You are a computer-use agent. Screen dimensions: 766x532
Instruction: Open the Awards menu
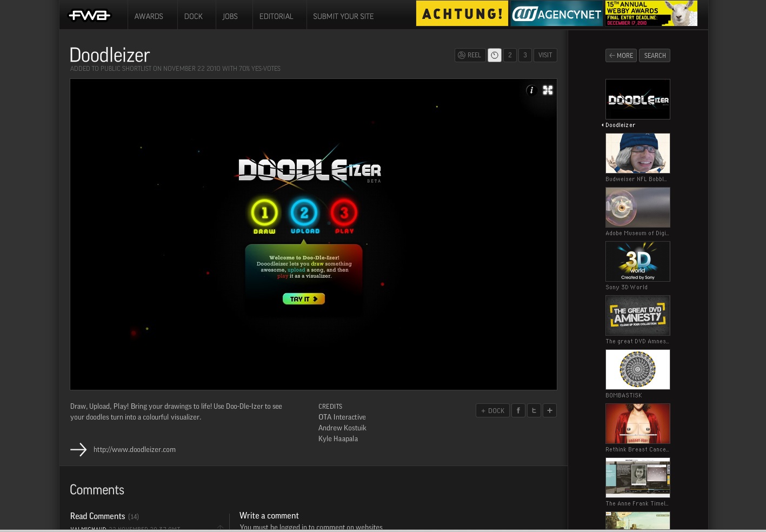pyautogui.click(x=149, y=16)
